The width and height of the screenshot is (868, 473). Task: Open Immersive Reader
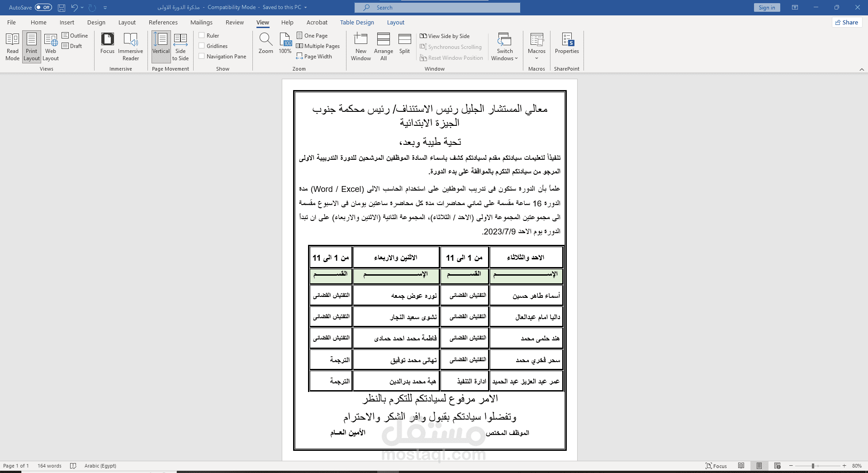click(131, 47)
